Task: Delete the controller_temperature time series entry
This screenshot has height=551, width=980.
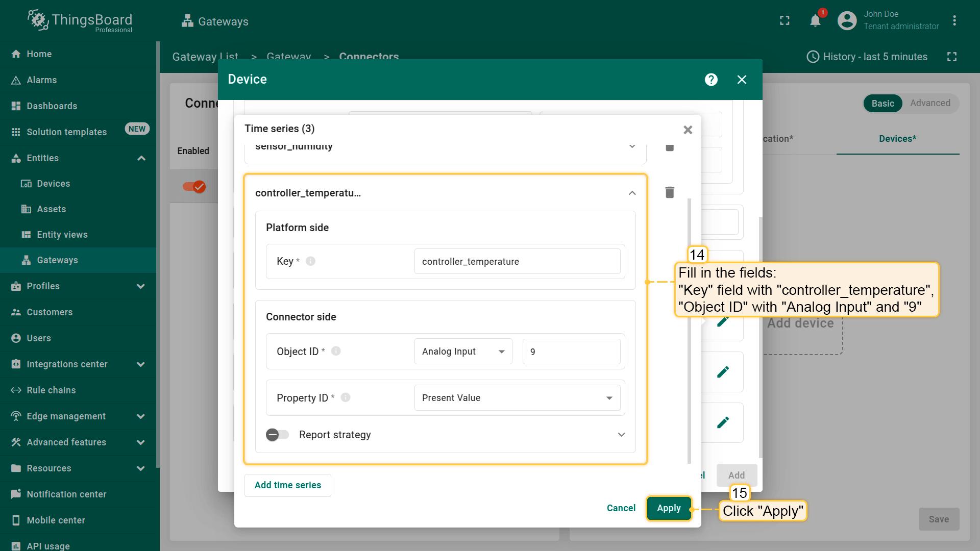Action: point(670,192)
